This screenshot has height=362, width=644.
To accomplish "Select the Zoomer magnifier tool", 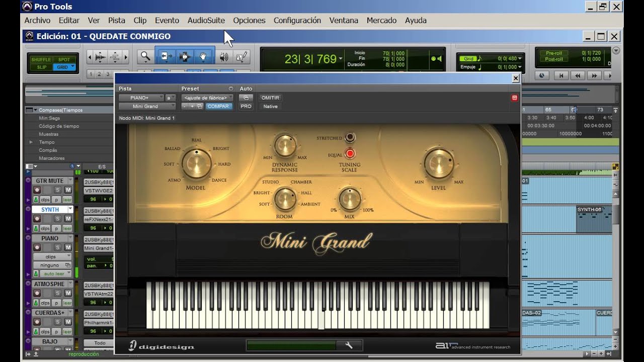I will coord(145,57).
